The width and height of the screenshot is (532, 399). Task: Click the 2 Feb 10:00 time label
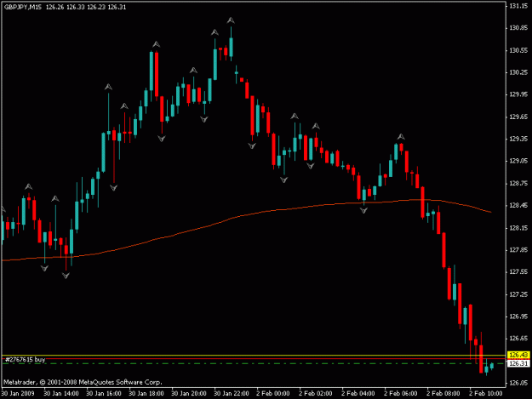(486, 393)
